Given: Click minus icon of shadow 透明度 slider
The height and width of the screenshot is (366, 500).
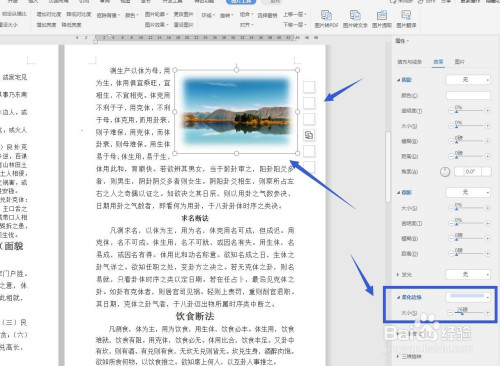Looking at the screenshot, I should pyautogui.click(x=451, y=111).
